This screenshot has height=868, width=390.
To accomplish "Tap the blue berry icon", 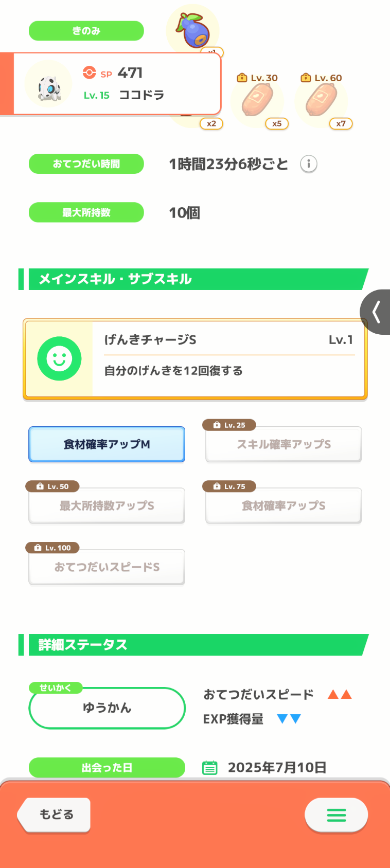I will [x=193, y=30].
